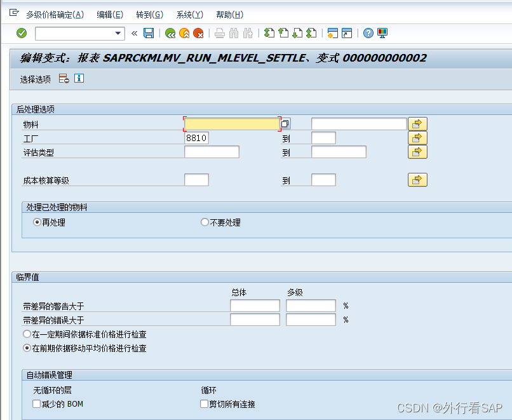Open multiple selection for 工厂

click(x=417, y=138)
